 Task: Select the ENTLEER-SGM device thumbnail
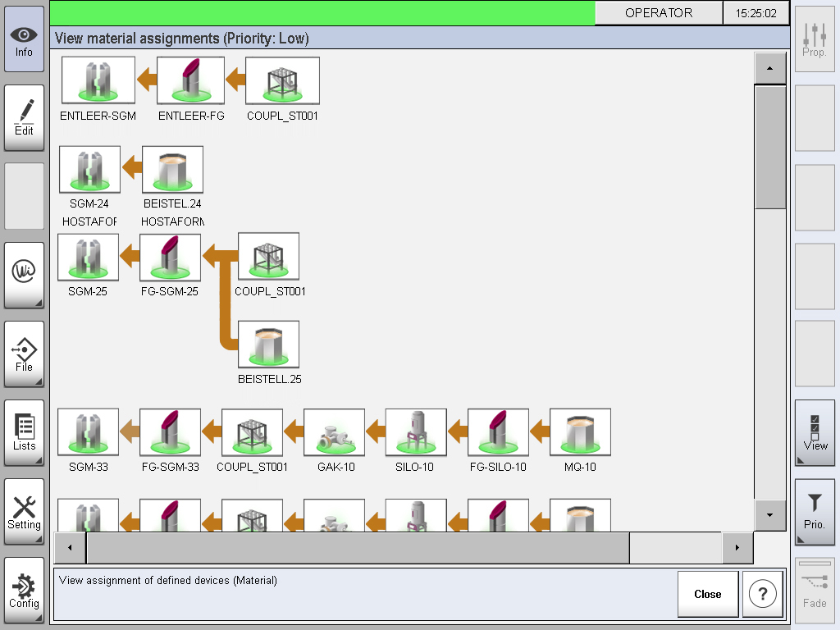98,80
